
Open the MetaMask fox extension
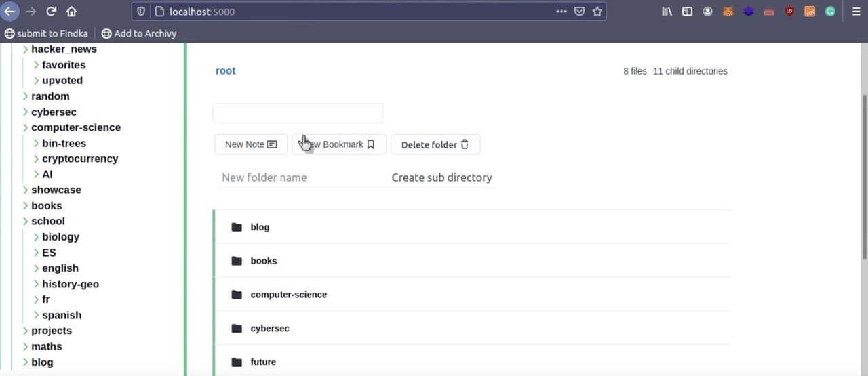click(x=728, y=12)
